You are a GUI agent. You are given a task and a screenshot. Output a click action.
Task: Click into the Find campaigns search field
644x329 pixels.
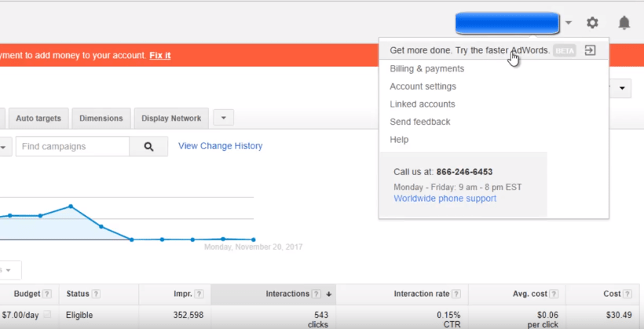tap(73, 147)
